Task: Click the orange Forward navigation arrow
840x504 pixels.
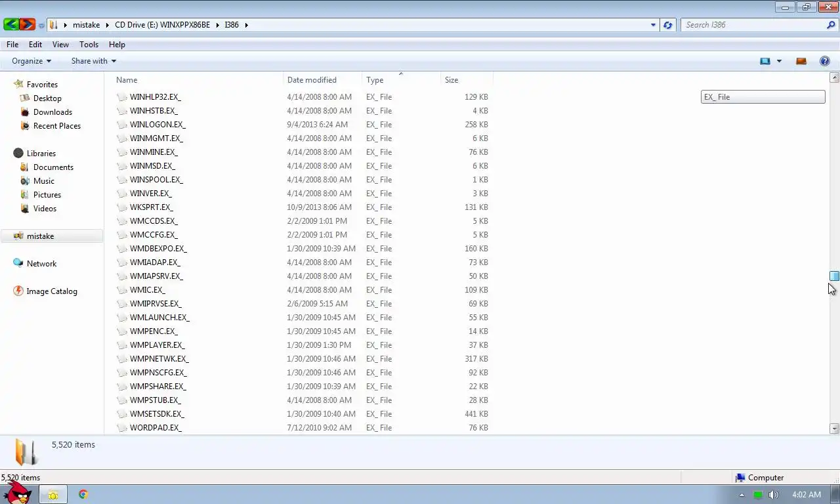Action: tap(28, 25)
